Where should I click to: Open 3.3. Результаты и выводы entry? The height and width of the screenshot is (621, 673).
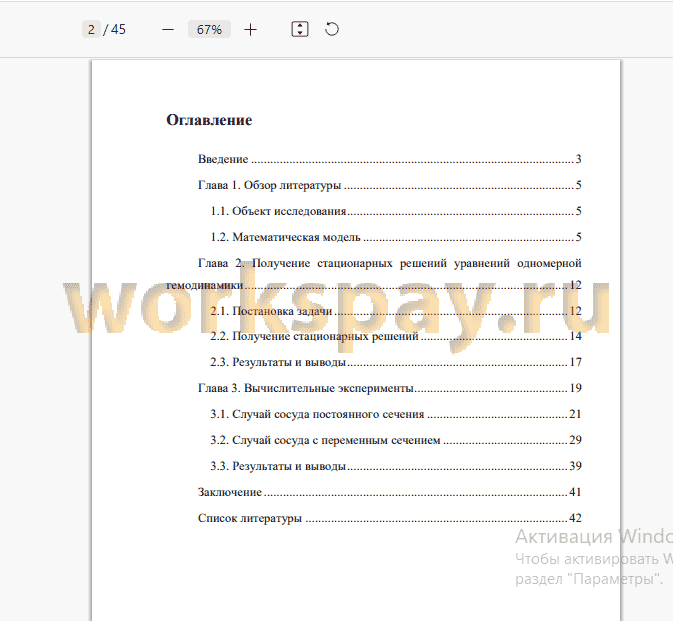coord(396,466)
